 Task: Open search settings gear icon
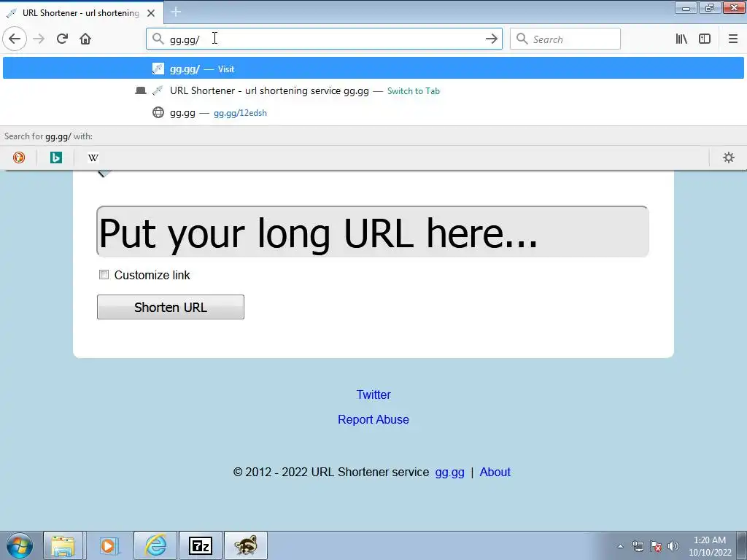729,157
